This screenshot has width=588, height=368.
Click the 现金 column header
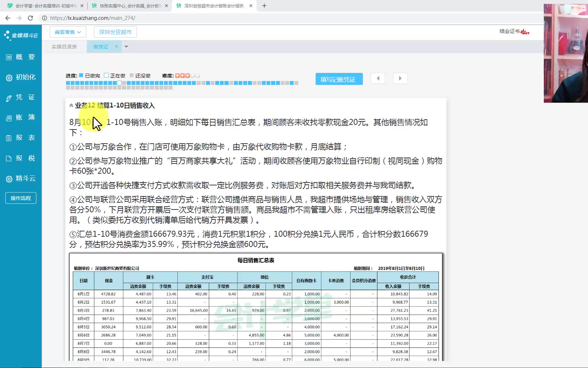(109, 281)
